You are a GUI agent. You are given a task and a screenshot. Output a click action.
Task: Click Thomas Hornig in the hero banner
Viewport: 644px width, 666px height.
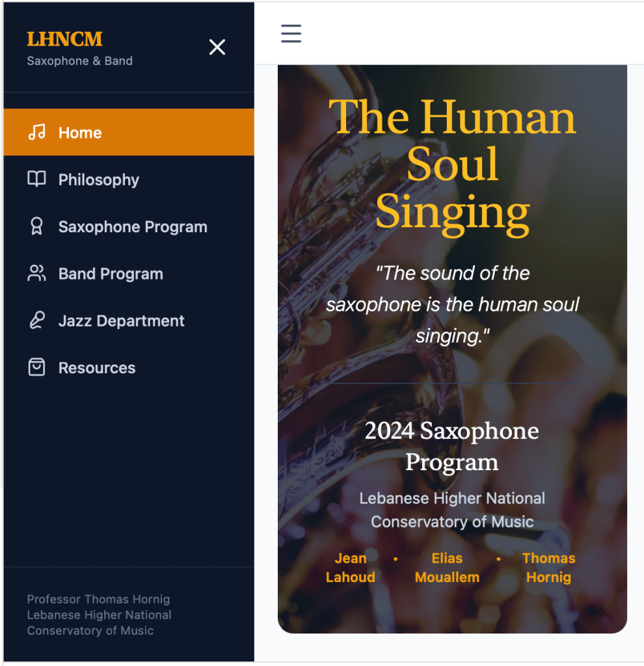coord(548,567)
